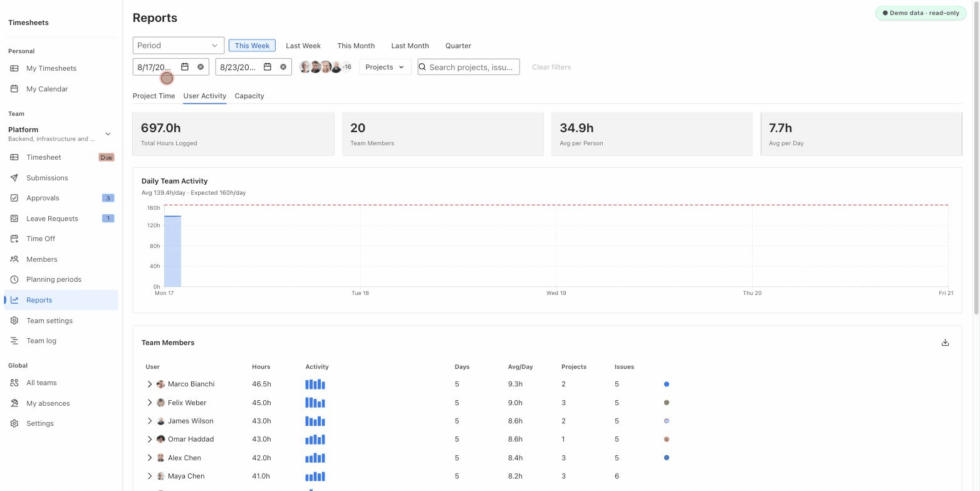This screenshot has height=491, width=980.
Task: Click the Reports chart icon
Action: pos(14,300)
